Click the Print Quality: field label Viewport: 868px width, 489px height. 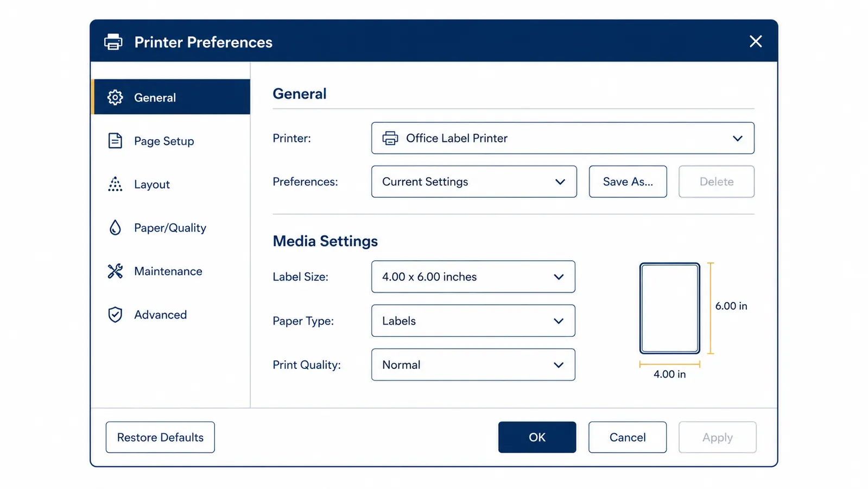pos(307,365)
